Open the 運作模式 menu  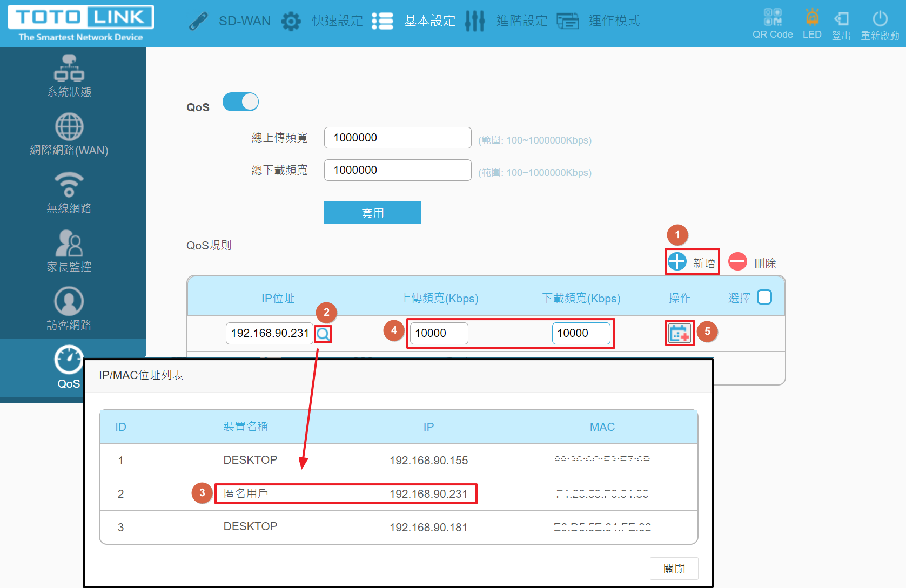click(614, 21)
